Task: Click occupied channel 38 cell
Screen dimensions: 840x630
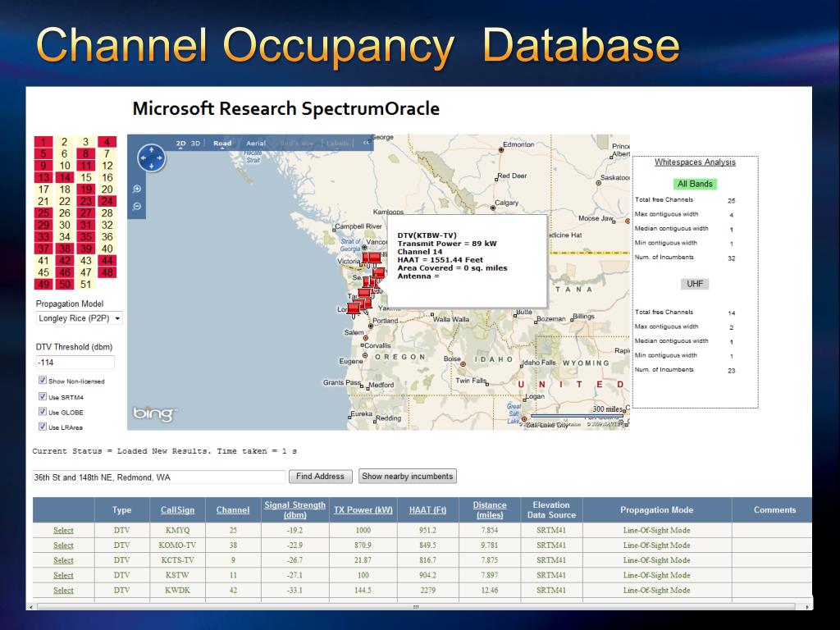Action: [x=64, y=249]
